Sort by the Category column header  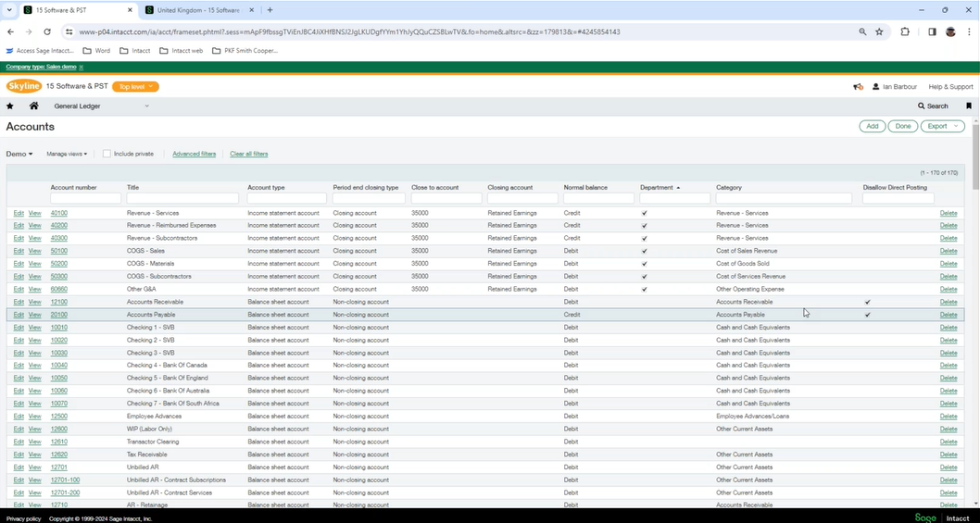(x=729, y=188)
